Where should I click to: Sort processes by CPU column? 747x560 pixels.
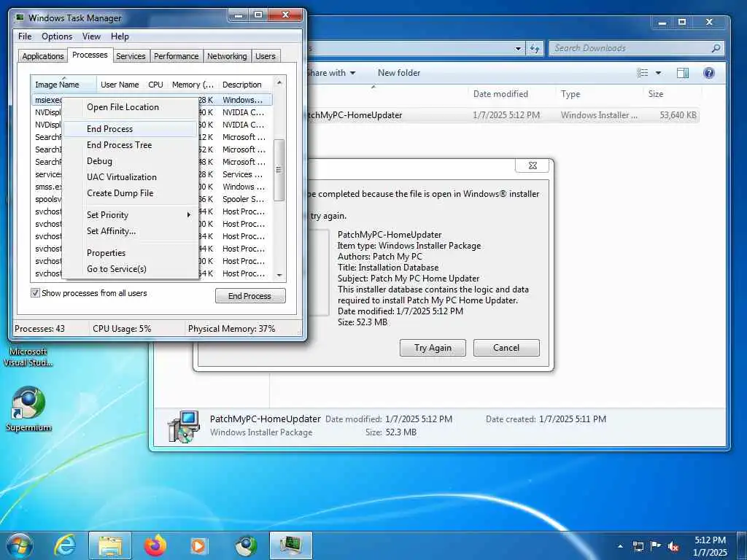coord(156,85)
